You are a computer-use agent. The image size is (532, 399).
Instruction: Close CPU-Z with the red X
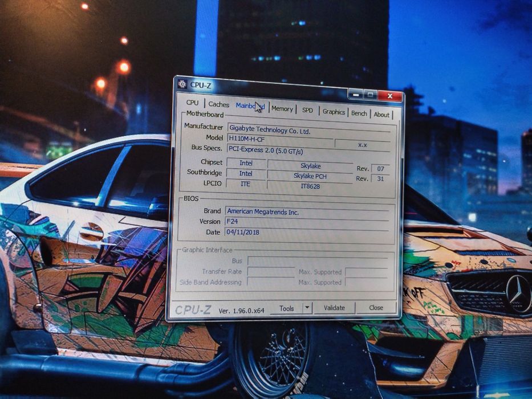[390, 96]
